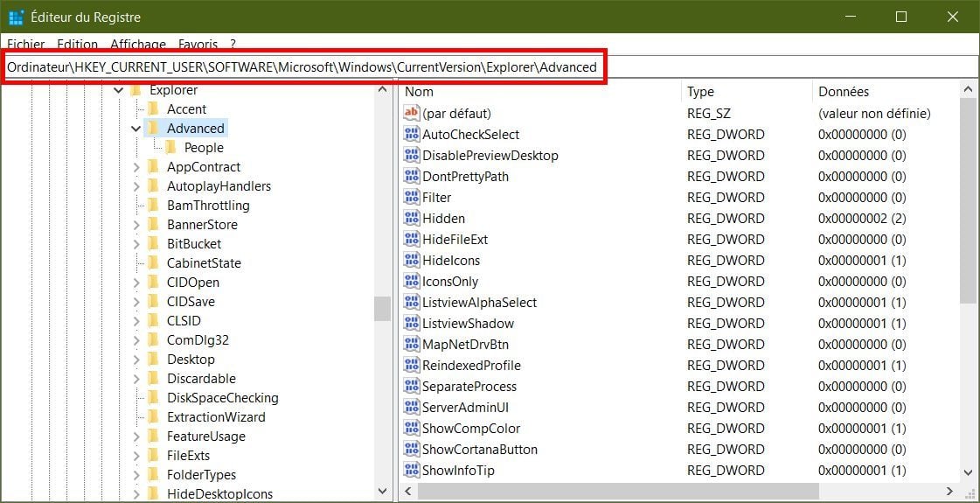Click the MapNetDrvBtn DWORD icon
Viewport: 980px width, 503px height.
[x=412, y=344]
